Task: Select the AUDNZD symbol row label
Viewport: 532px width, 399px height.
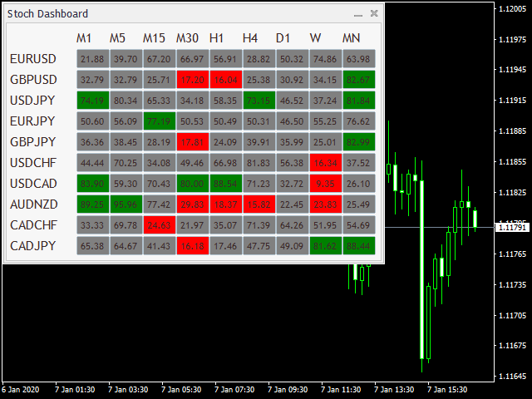Action: pos(34,204)
